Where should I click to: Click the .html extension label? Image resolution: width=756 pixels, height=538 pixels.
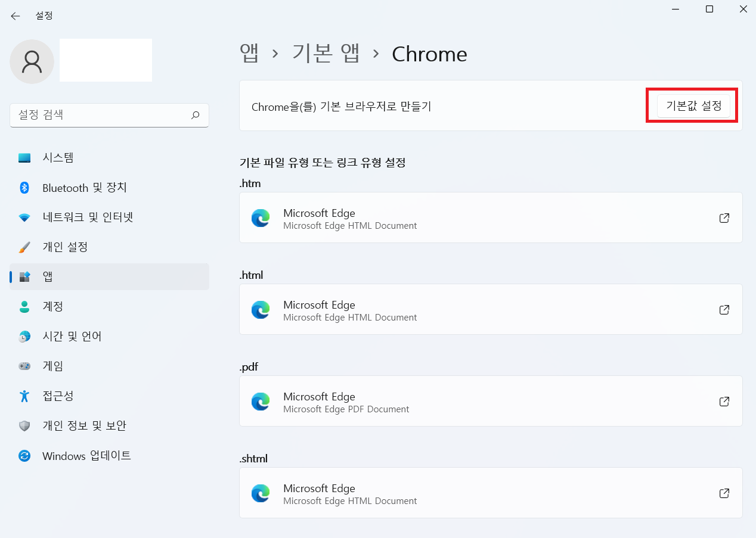251,275
